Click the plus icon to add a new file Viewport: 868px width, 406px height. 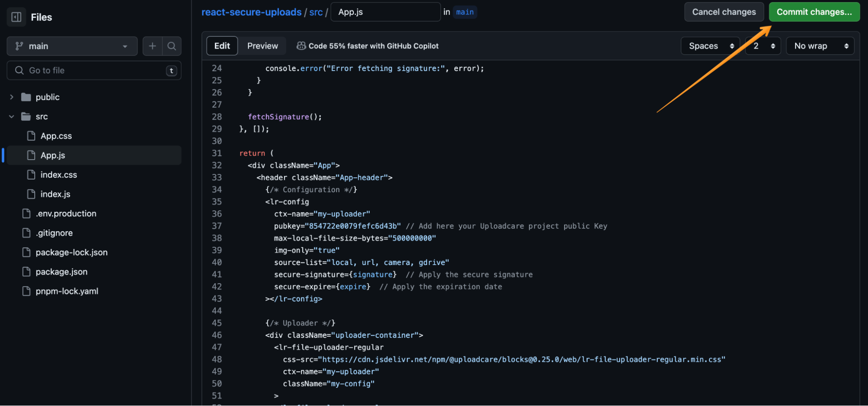152,46
